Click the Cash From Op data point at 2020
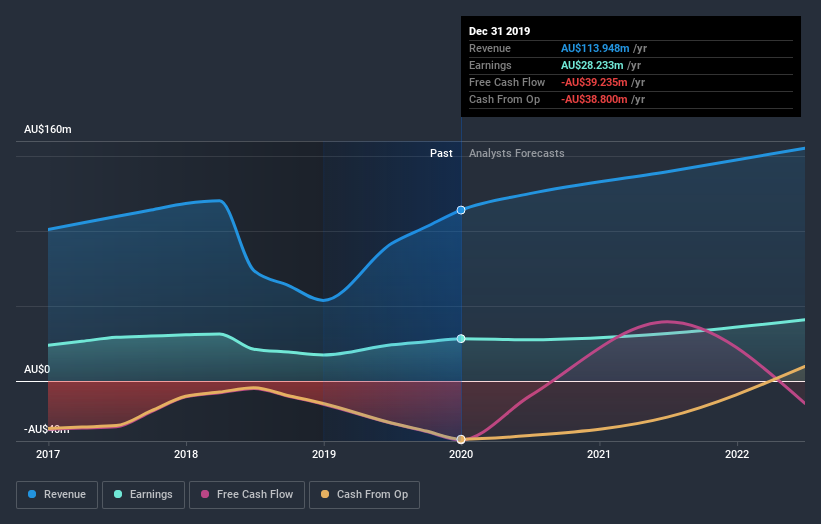The height and width of the screenshot is (524, 821). (461, 439)
